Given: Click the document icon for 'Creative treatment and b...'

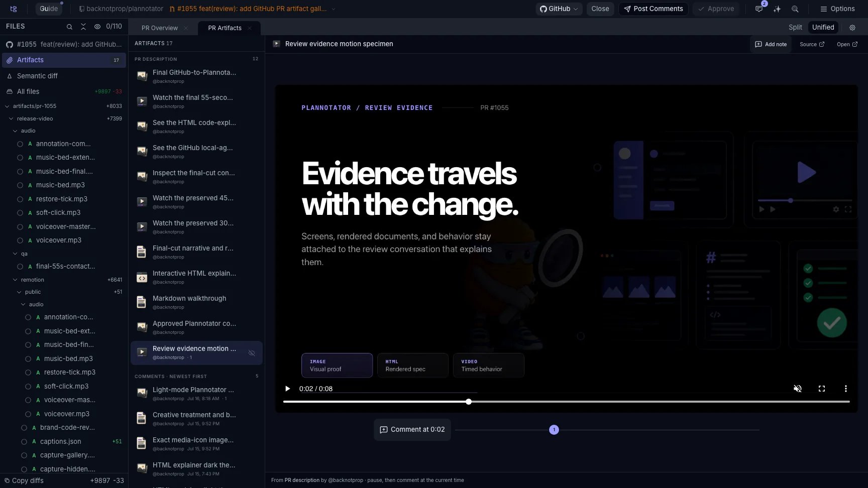Looking at the screenshot, I should 142,418.
